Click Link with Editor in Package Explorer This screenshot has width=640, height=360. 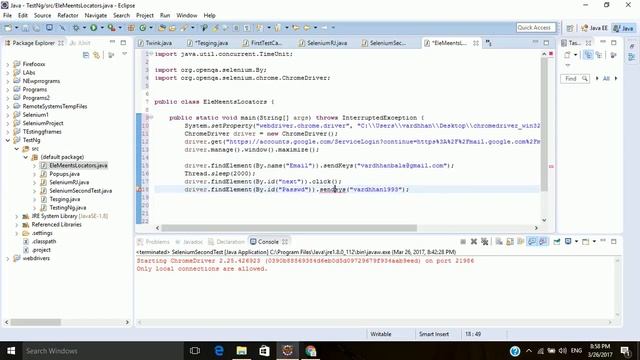click(96, 55)
